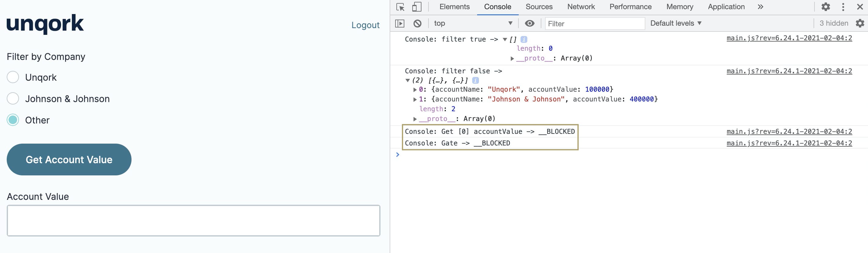This screenshot has height=253, width=868.
Task: Click the 'Filter by Company' label
Action: pyautogui.click(x=46, y=57)
